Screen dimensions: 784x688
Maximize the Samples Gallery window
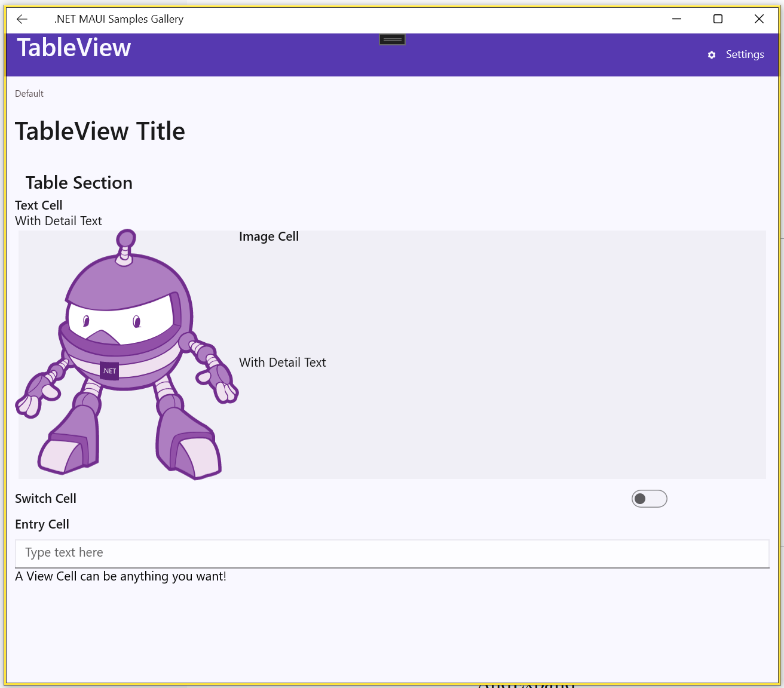[x=718, y=19]
